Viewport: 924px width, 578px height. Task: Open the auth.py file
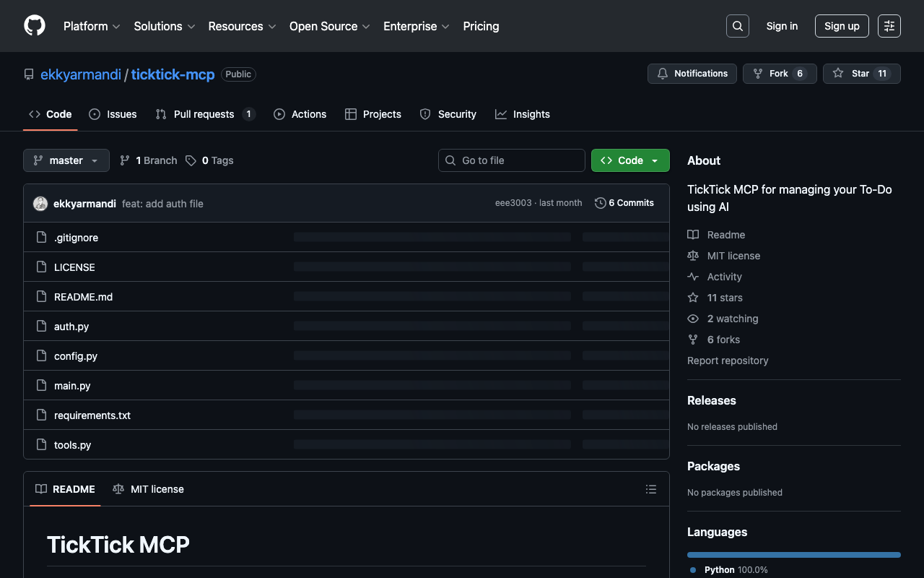pos(71,327)
